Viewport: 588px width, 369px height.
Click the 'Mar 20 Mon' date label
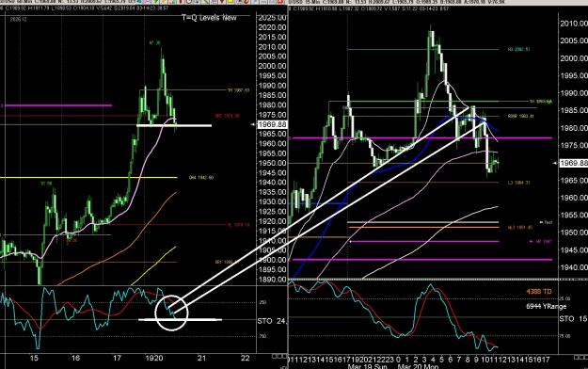click(418, 366)
